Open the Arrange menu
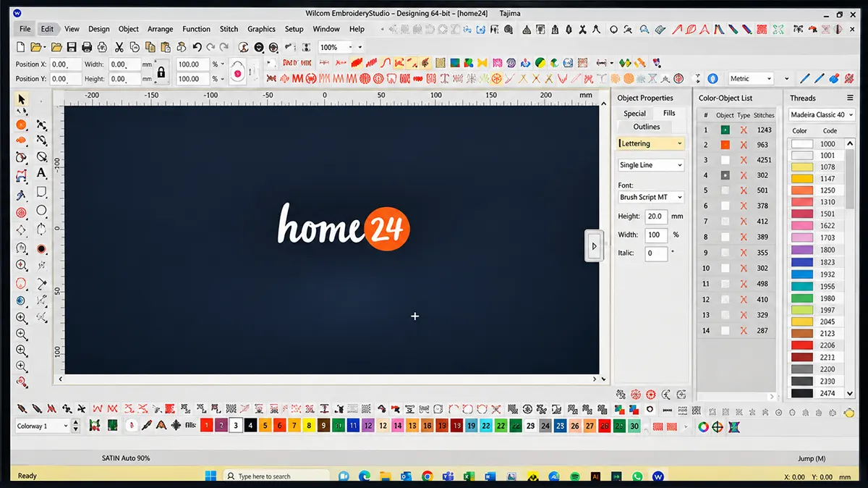 (x=160, y=29)
